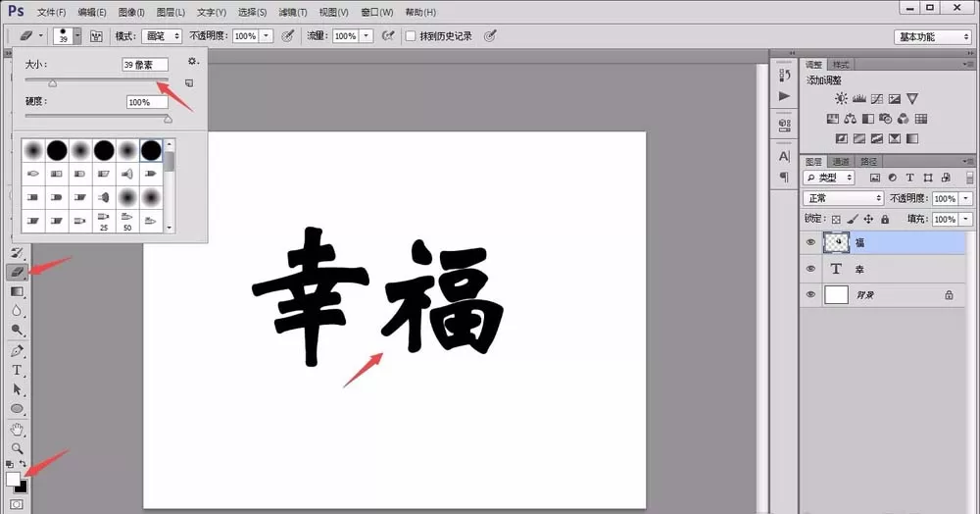This screenshot has height=514, width=980.
Task: Switch to the Paths tab
Action: tap(868, 161)
